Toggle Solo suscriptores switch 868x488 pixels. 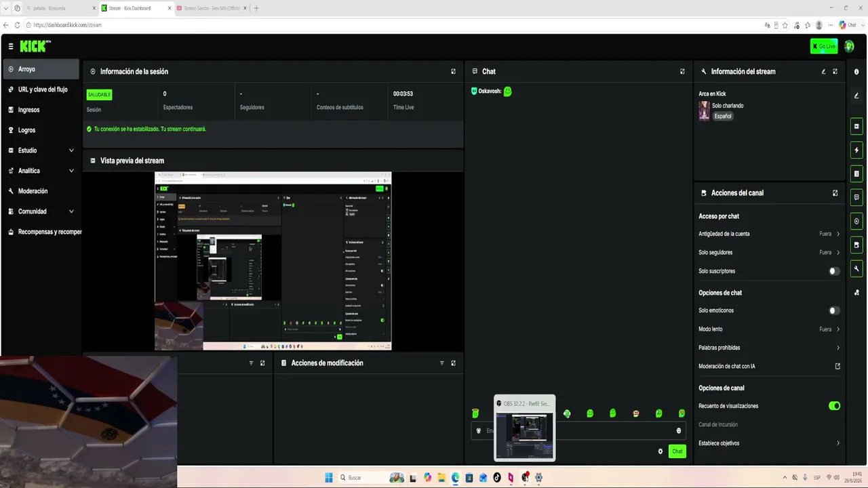tap(834, 271)
